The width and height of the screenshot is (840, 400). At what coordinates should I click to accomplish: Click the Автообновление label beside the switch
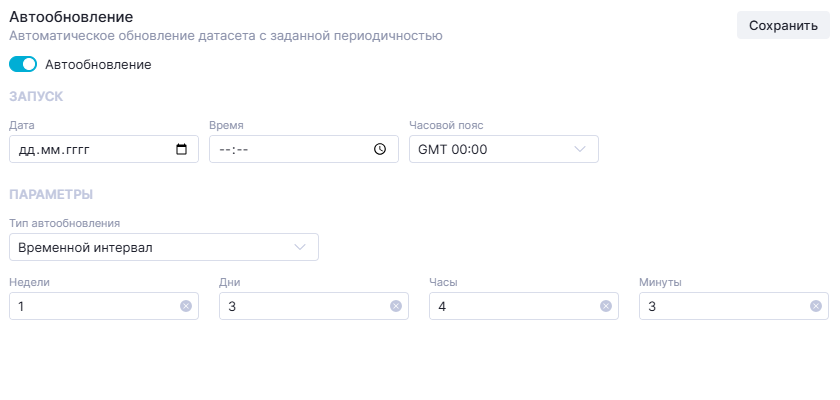coord(98,64)
